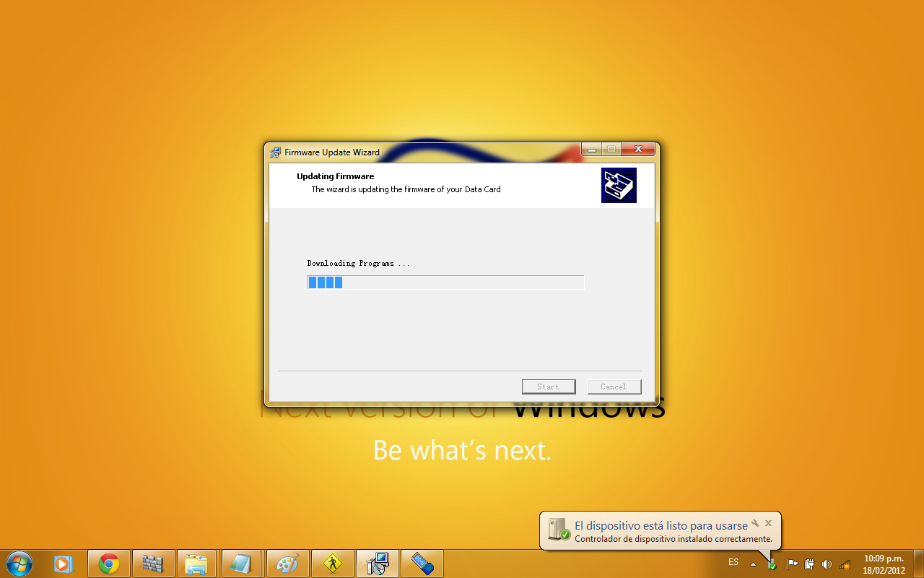Open power plug tray icon

(810, 564)
